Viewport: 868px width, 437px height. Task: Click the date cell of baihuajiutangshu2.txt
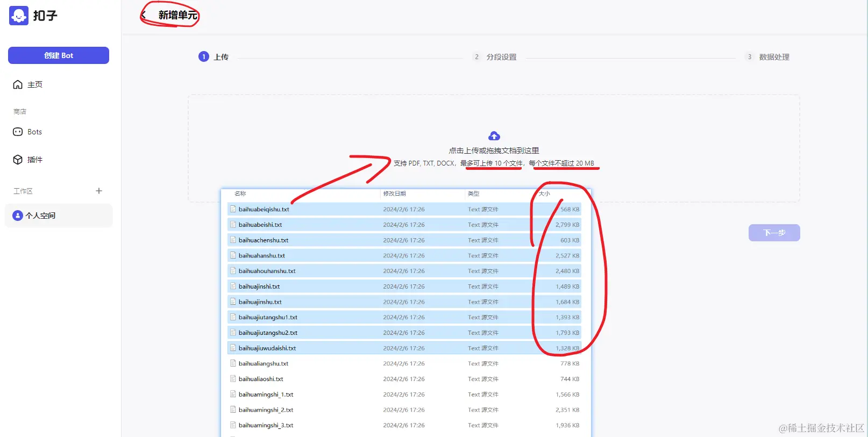[x=404, y=333]
